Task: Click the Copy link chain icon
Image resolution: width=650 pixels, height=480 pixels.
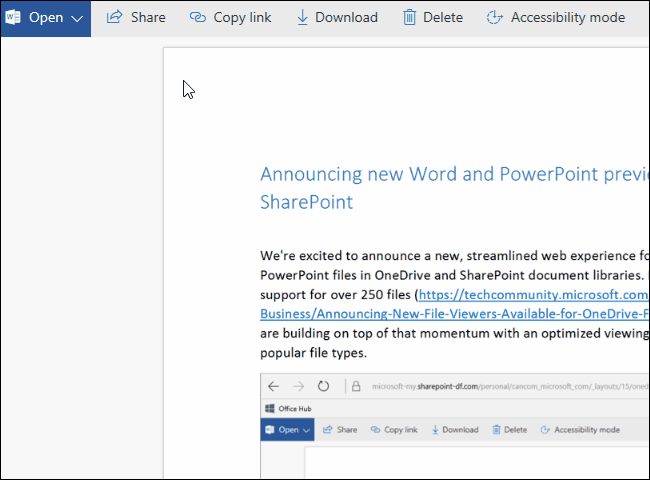Action: 198,17
